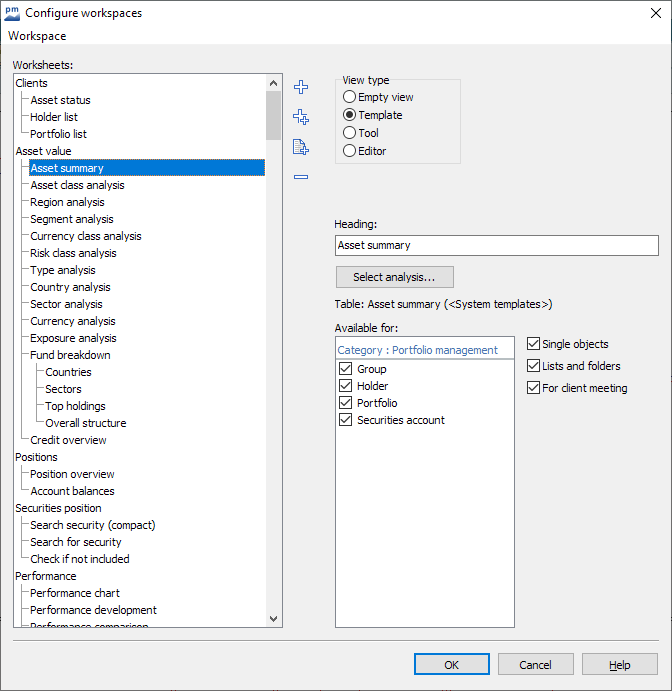Click the document with plus copy icon
The height and width of the screenshot is (691, 672).
coord(301,147)
